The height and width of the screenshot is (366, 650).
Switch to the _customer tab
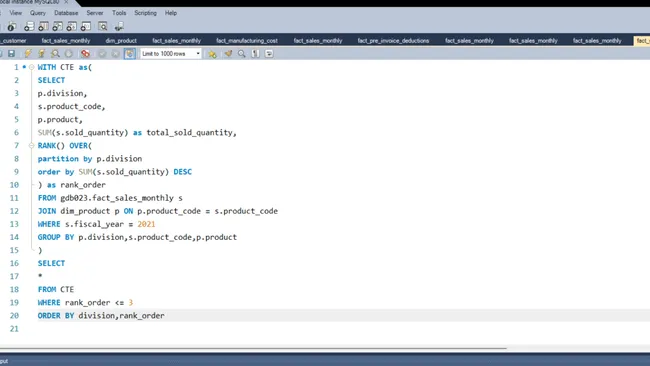[x=14, y=41]
